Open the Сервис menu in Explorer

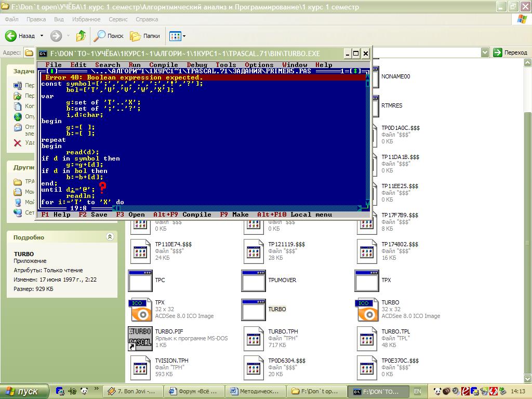(x=118, y=19)
